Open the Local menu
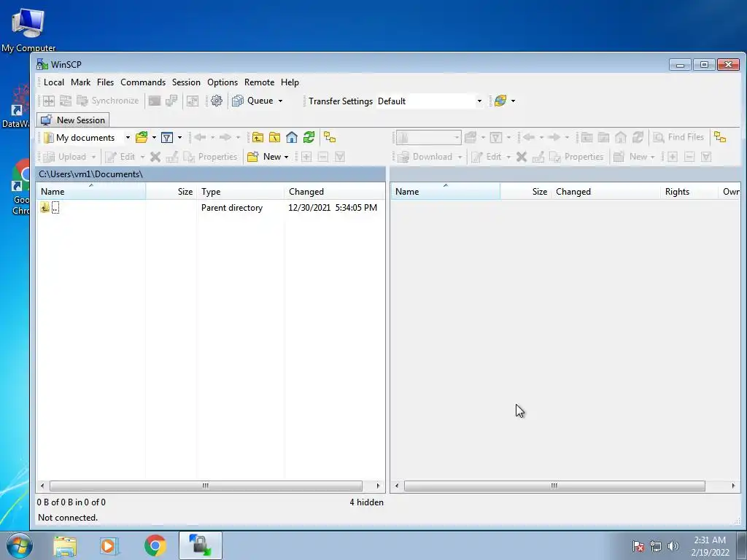 click(x=54, y=82)
